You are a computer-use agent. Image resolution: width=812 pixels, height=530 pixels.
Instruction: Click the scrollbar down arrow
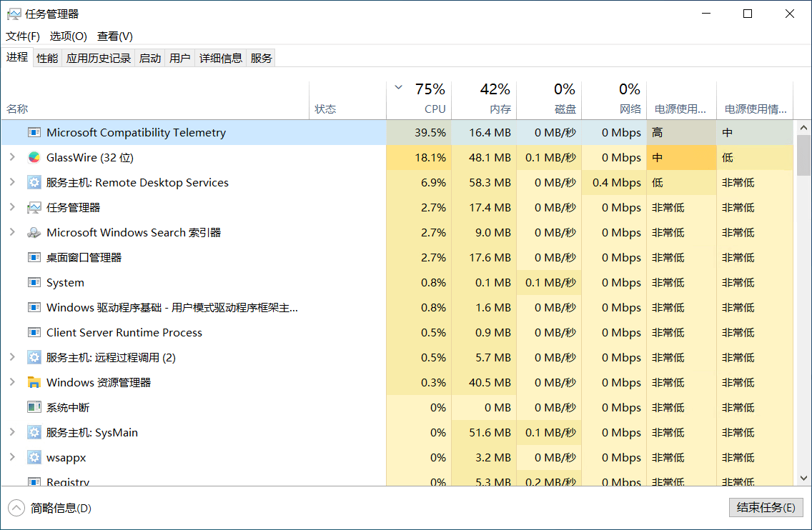pyautogui.click(x=803, y=479)
